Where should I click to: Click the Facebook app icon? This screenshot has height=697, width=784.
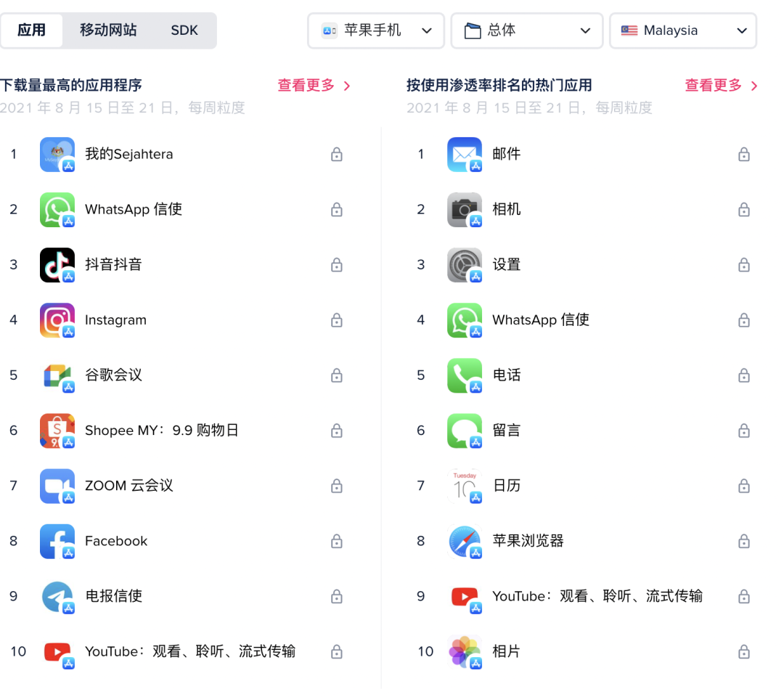57,540
